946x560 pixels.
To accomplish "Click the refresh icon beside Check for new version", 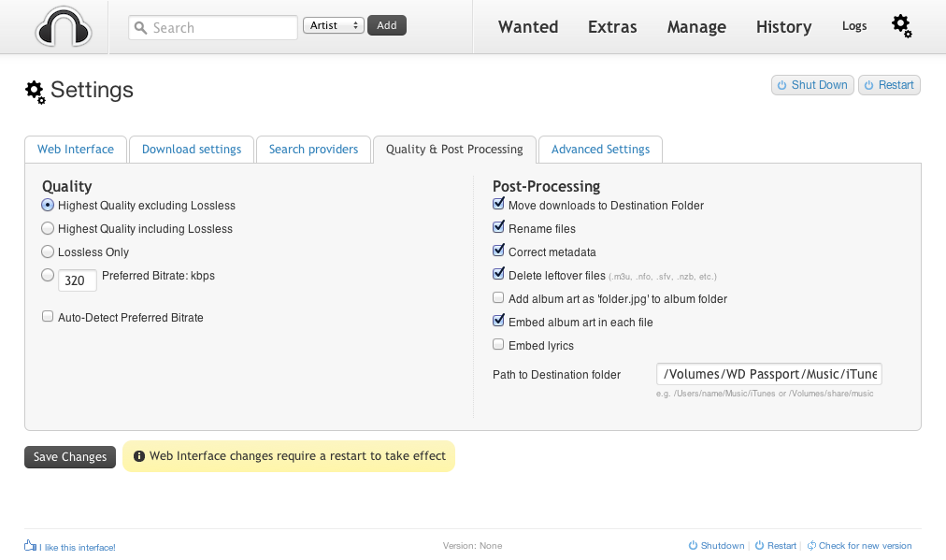I will (811, 546).
